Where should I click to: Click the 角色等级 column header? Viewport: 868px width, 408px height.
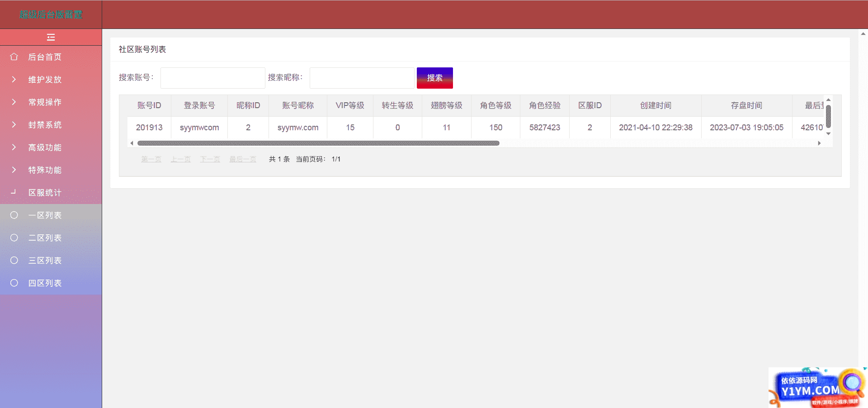[x=495, y=105]
